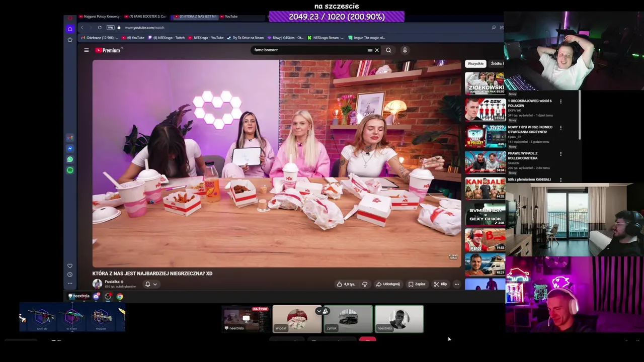Select the 'Wszystkie' filter chip
Screen dimensions: 644x362
click(475, 64)
